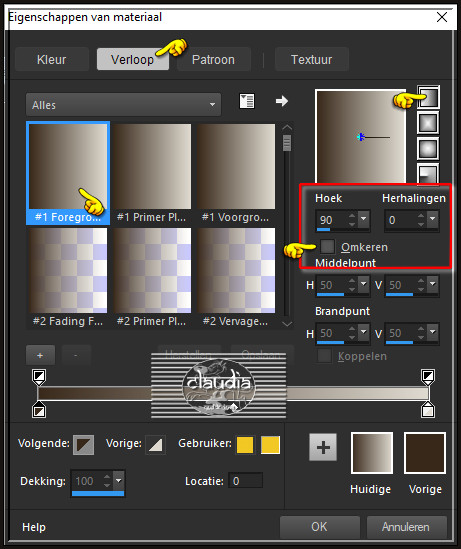The image size is (461, 549).
Task: Click the second yellow Gebruiker swatch
Action: tap(270, 445)
